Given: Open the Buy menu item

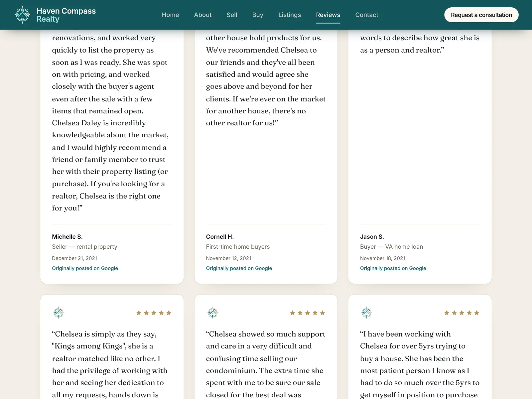Looking at the screenshot, I should click(x=258, y=15).
